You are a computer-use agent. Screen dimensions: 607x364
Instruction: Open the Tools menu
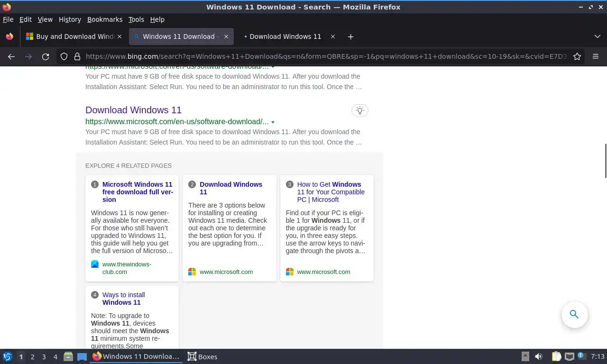[x=136, y=19]
